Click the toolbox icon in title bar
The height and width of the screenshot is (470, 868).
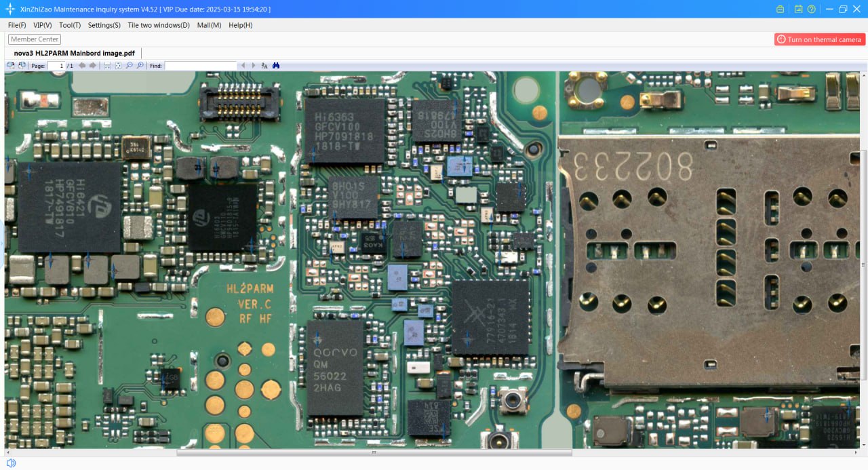(780, 9)
